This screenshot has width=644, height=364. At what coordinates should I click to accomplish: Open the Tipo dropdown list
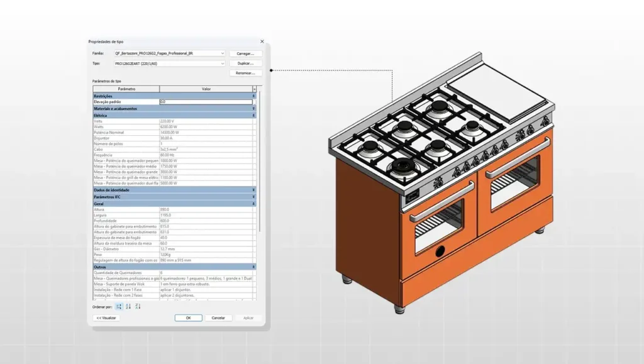coord(223,63)
